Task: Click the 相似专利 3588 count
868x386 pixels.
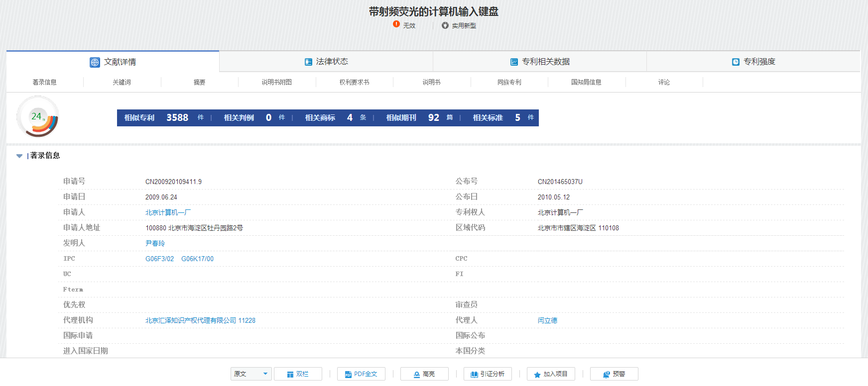Action: point(177,118)
